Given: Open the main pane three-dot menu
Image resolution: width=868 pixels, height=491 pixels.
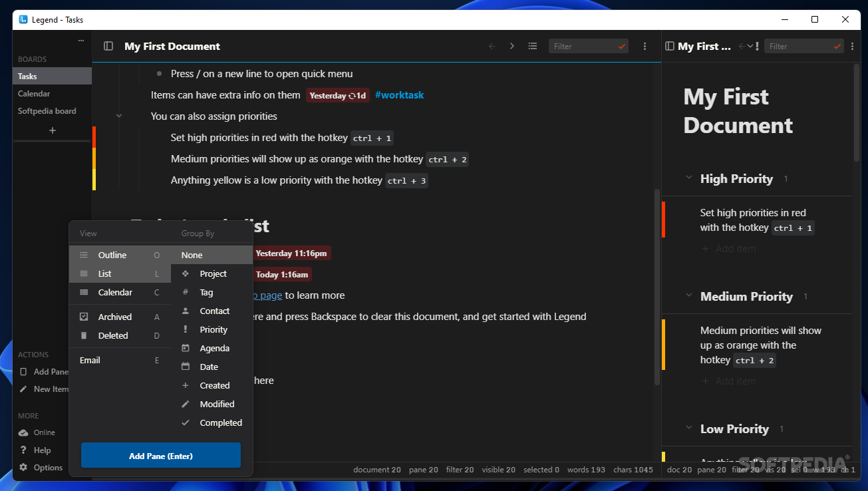Looking at the screenshot, I should [x=645, y=46].
